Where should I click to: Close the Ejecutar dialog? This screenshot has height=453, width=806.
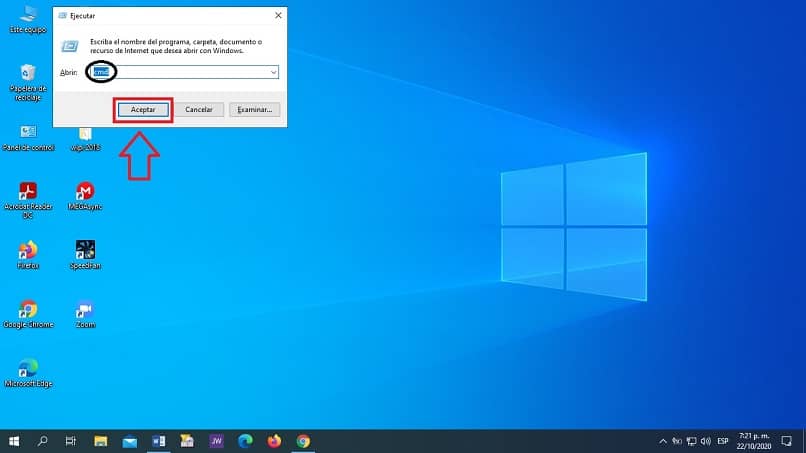point(278,15)
